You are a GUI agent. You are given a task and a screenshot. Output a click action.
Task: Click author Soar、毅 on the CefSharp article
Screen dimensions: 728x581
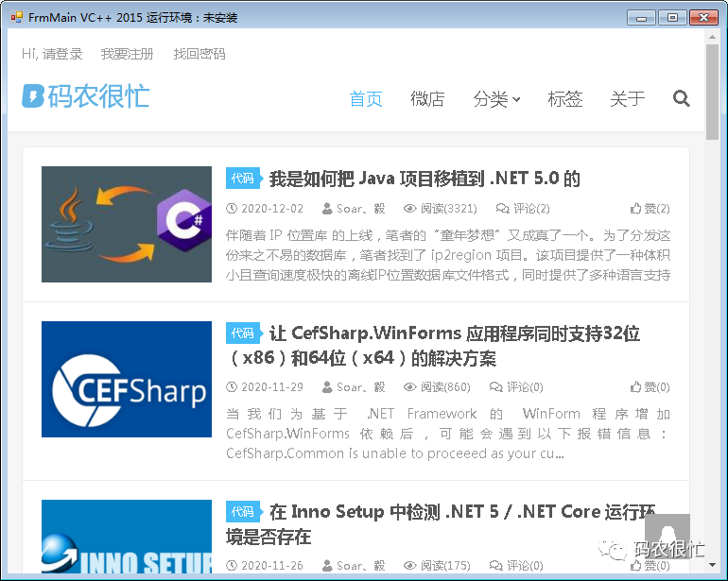point(354,386)
